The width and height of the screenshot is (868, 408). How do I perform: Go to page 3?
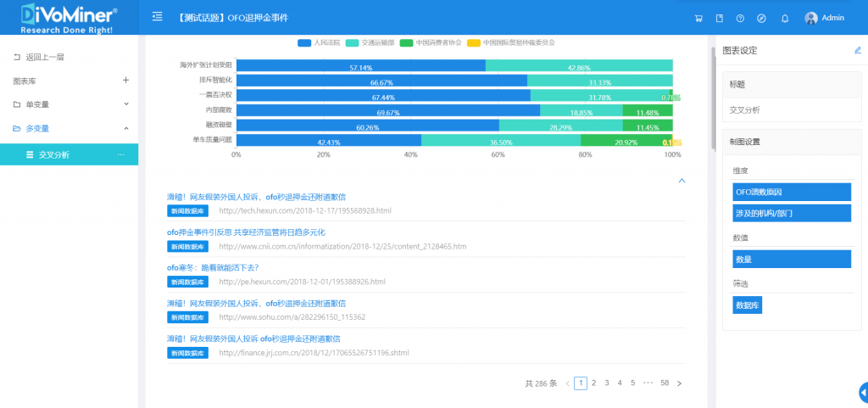(x=607, y=383)
